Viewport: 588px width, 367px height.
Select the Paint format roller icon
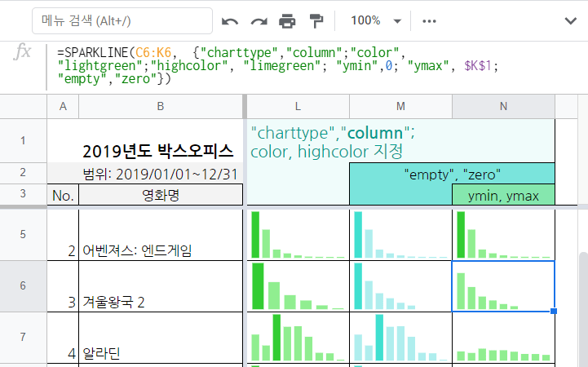pyautogui.click(x=316, y=20)
